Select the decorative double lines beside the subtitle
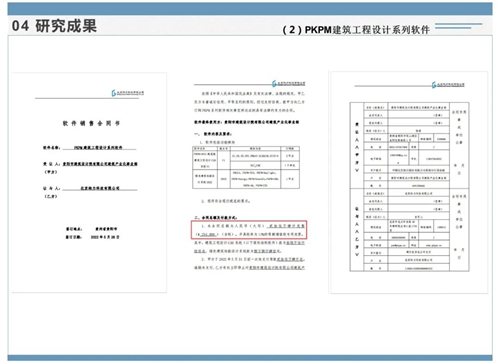This screenshot has height=363, width=500. pyautogui.click(x=459, y=26)
